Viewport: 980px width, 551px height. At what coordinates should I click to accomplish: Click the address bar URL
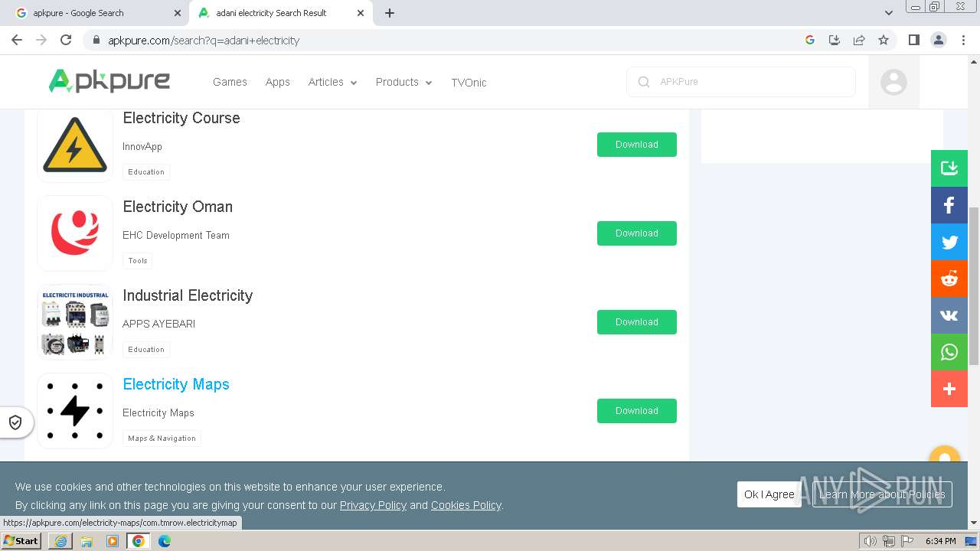coord(204,41)
